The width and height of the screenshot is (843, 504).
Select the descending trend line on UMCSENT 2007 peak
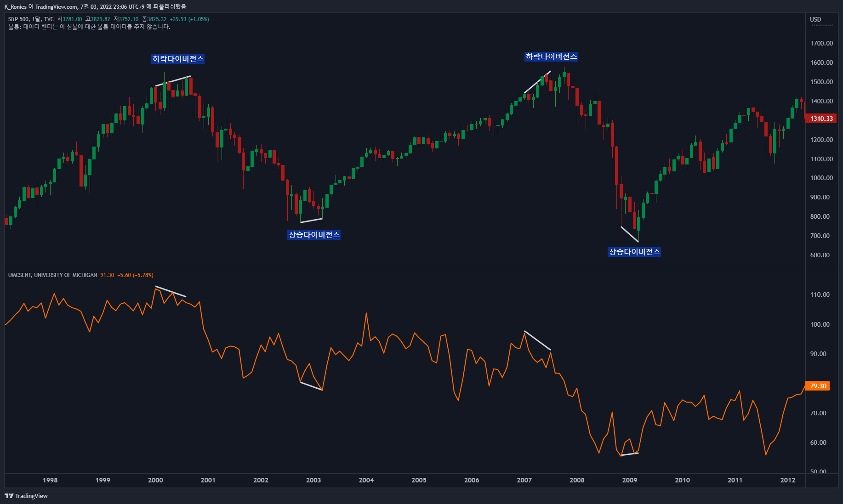(x=537, y=340)
